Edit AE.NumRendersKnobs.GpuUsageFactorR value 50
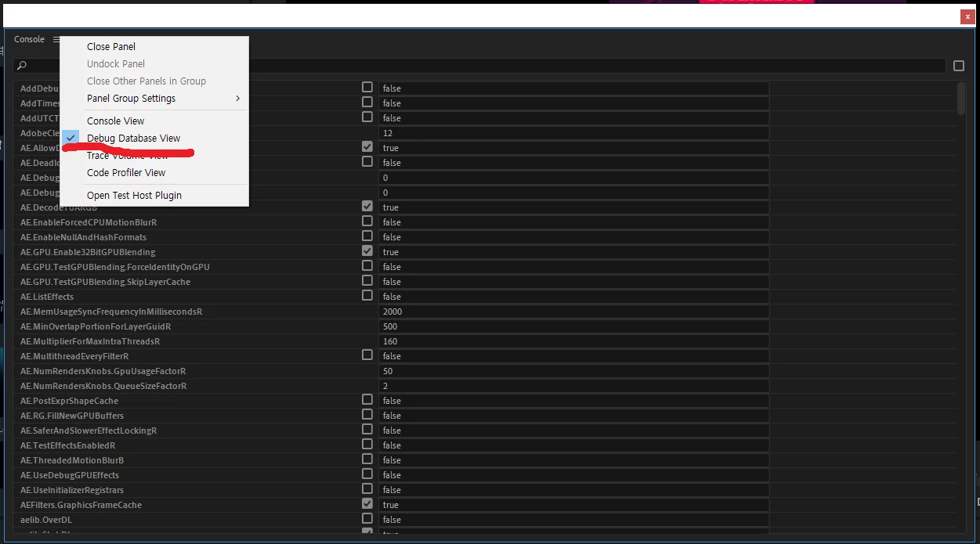980x544 pixels. [573, 371]
